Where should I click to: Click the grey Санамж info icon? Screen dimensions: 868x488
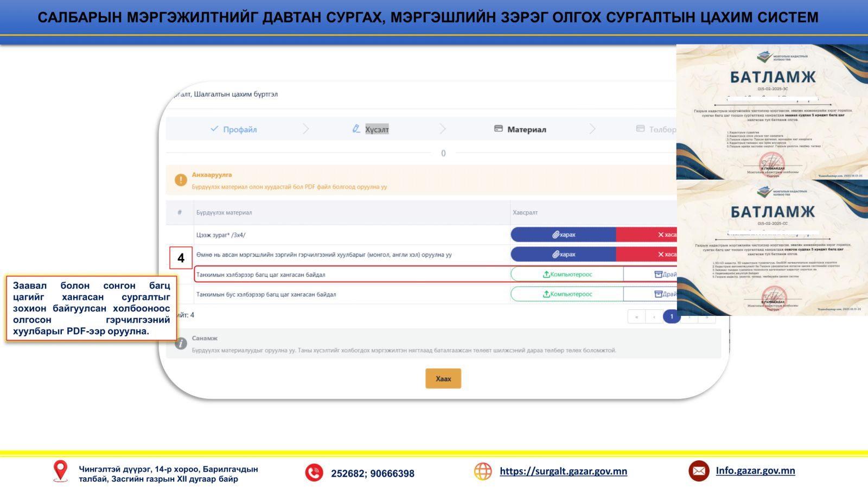(181, 343)
